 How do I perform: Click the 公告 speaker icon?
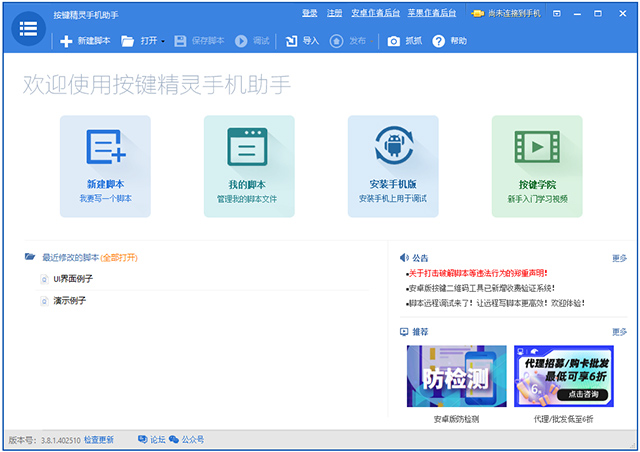[x=404, y=258]
